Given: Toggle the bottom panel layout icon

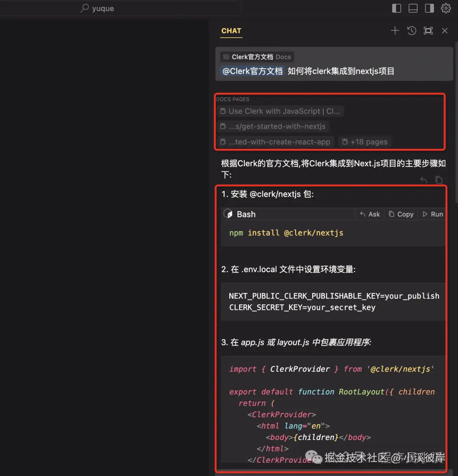Looking at the screenshot, I should tap(413, 8).
